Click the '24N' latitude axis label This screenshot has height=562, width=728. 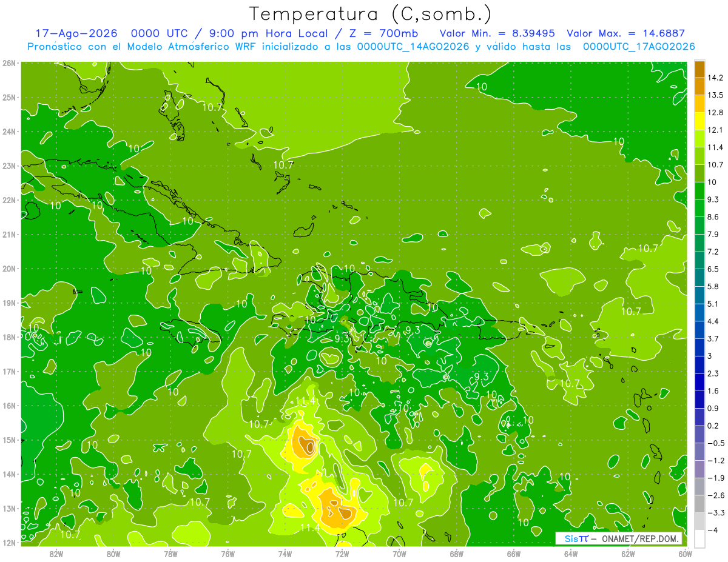pyautogui.click(x=9, y=132)
